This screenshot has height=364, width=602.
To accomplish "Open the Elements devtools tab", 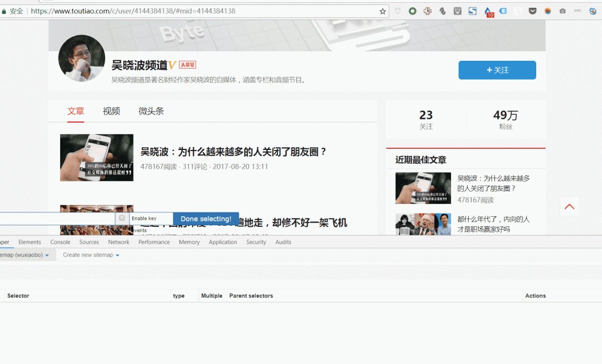I will [30, 242].
